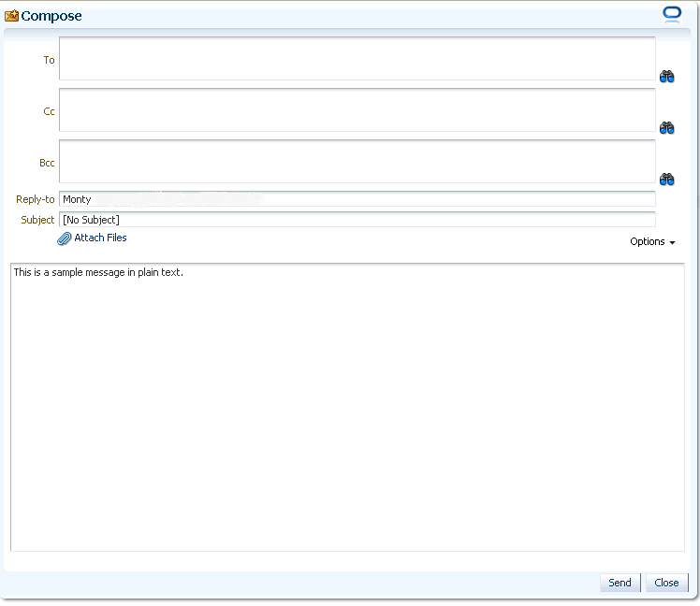Click the Reply-to field containing Monty

[x=357, y=199]
